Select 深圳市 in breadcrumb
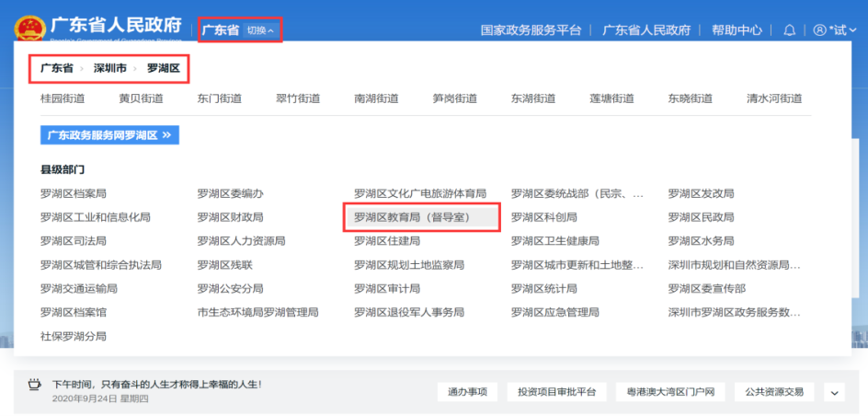This screenshot has height=416, width=868. point(109,69)
